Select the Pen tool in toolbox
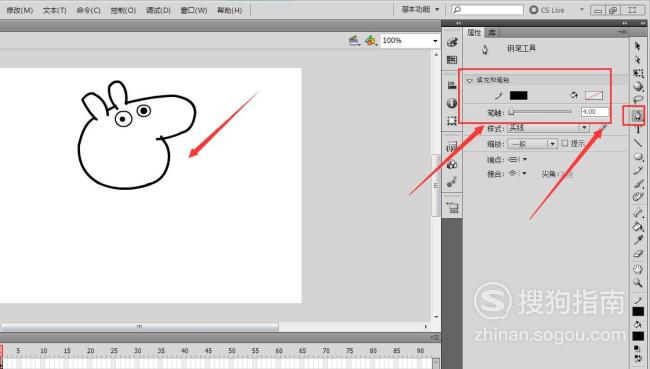 click(638, 115)
